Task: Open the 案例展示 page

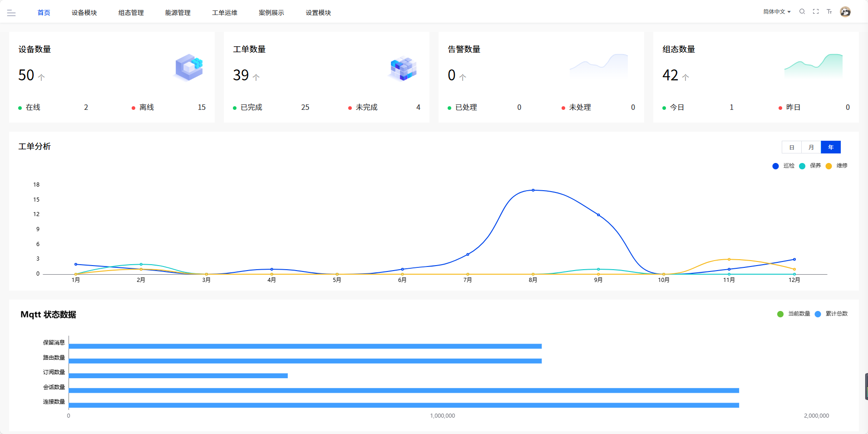Action: (x=271, y=13)
